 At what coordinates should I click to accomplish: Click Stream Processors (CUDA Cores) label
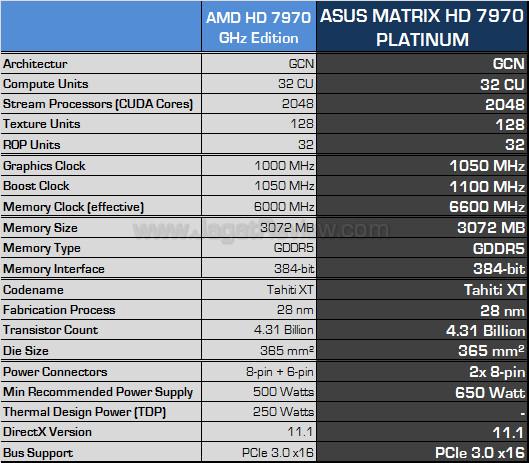click(98, 104)
